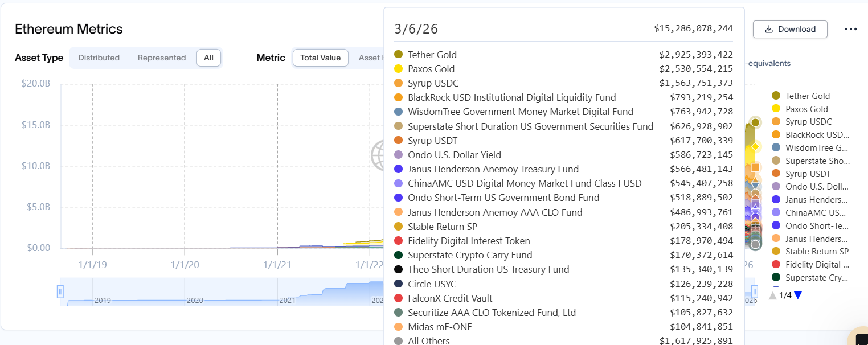Image resolution: width=868 pixels, height=345 pixels.
Task: Expand the All Others tooltip entry
Action: [x=428, y=340]
